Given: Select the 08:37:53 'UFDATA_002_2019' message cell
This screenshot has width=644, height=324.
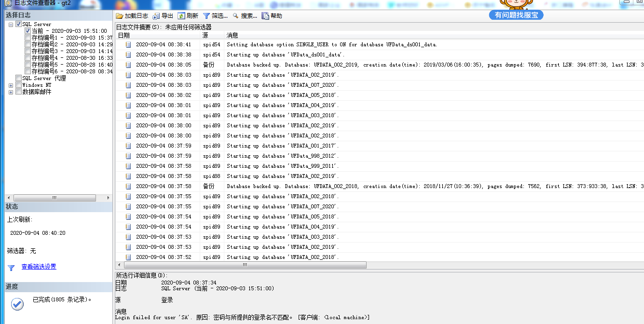Looking at the screenshot, I should pos(283,247).
